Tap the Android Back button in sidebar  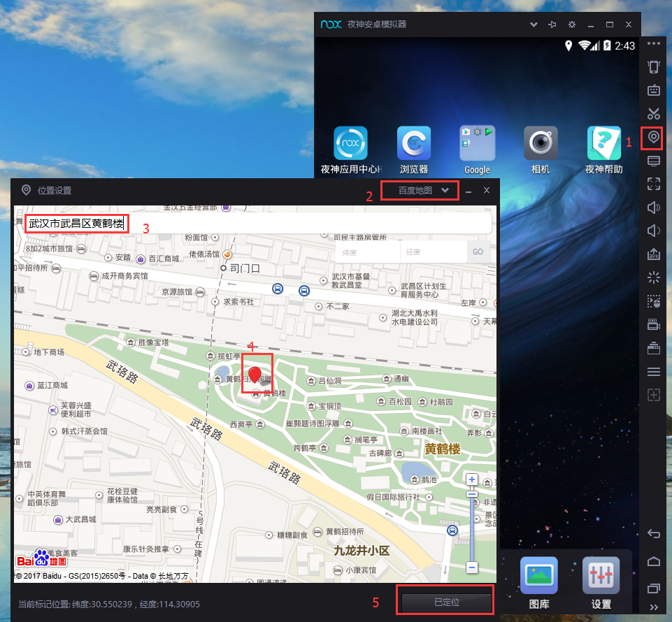pos(654,533)
